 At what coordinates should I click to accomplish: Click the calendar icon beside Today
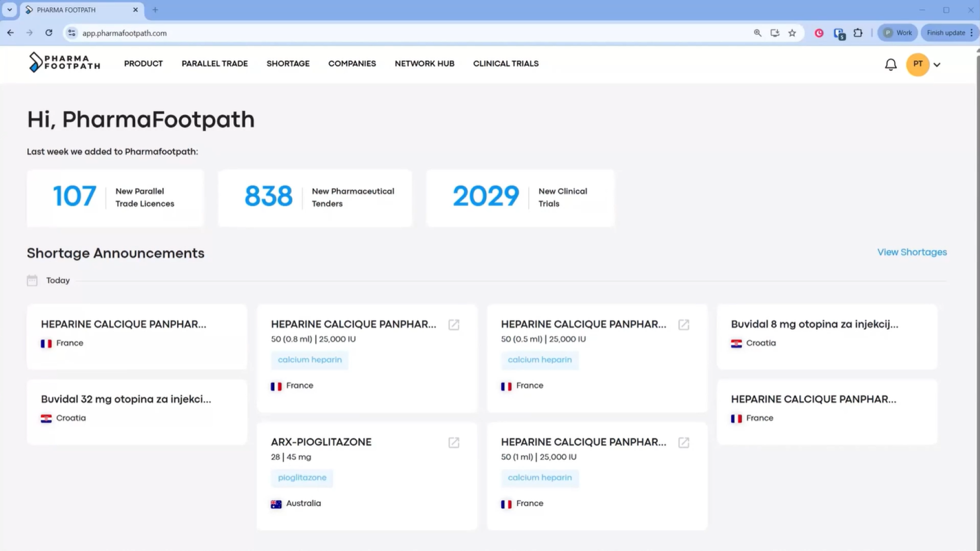[32, 281]
